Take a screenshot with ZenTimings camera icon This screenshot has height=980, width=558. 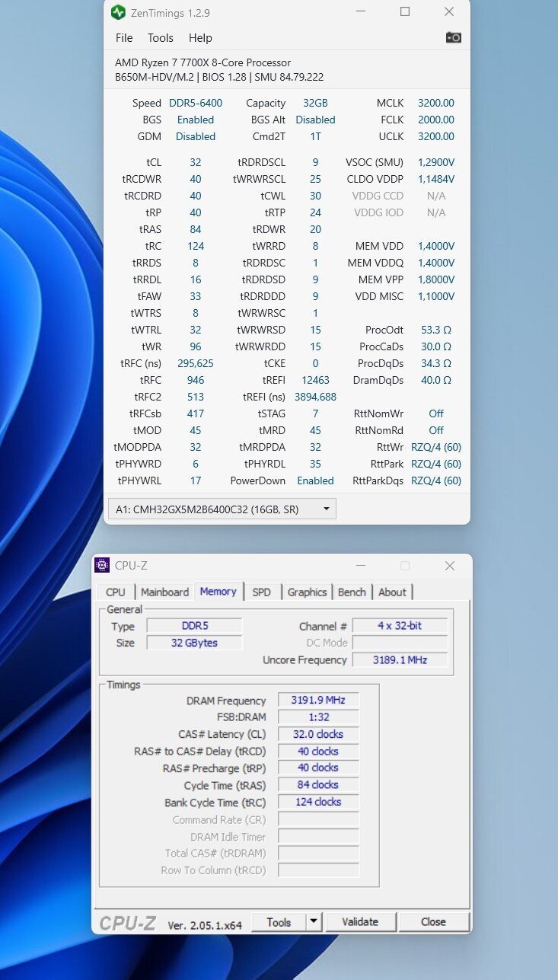(x=454, y=37)
